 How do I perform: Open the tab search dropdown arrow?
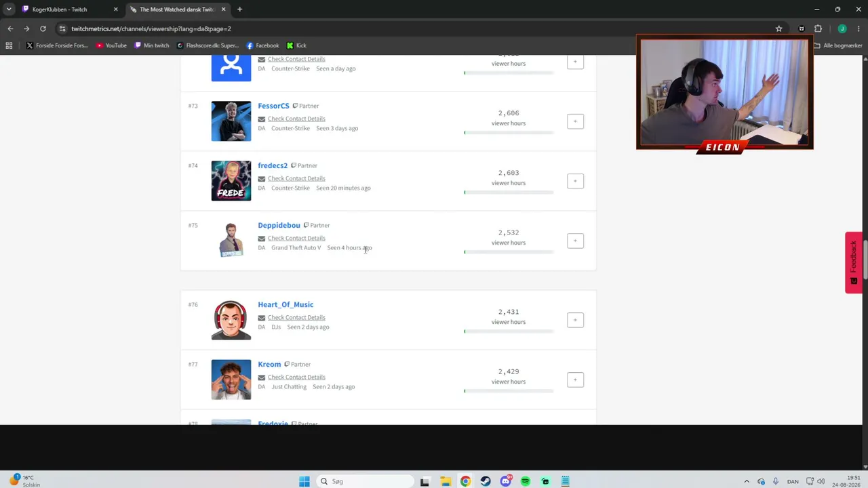tap(9, 9)
